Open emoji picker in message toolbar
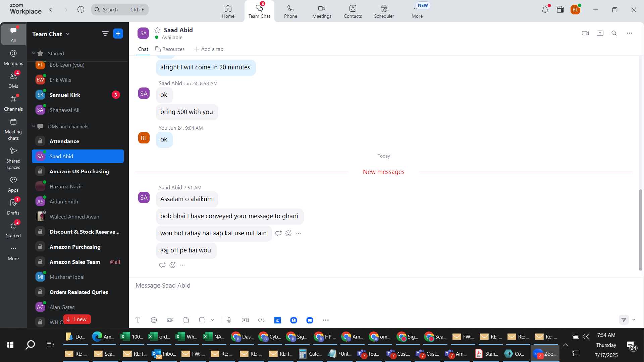The height and width of the screenshot is (362, 644). click(154, 320)
